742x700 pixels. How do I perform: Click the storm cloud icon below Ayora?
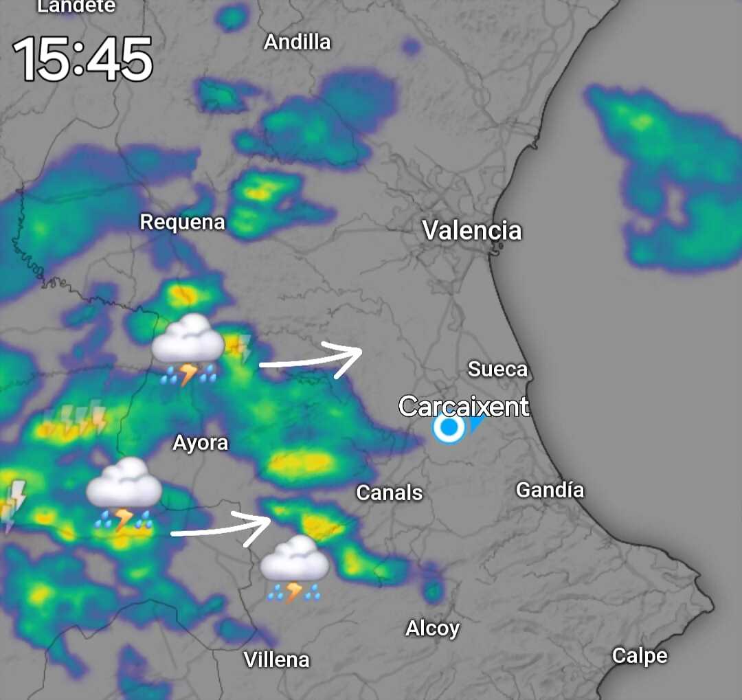pyautogui.click(x=124, y=494)
